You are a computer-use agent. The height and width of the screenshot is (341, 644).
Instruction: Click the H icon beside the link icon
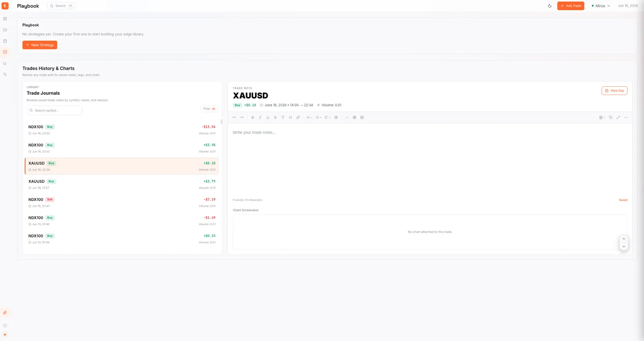[x=290, y=118]
